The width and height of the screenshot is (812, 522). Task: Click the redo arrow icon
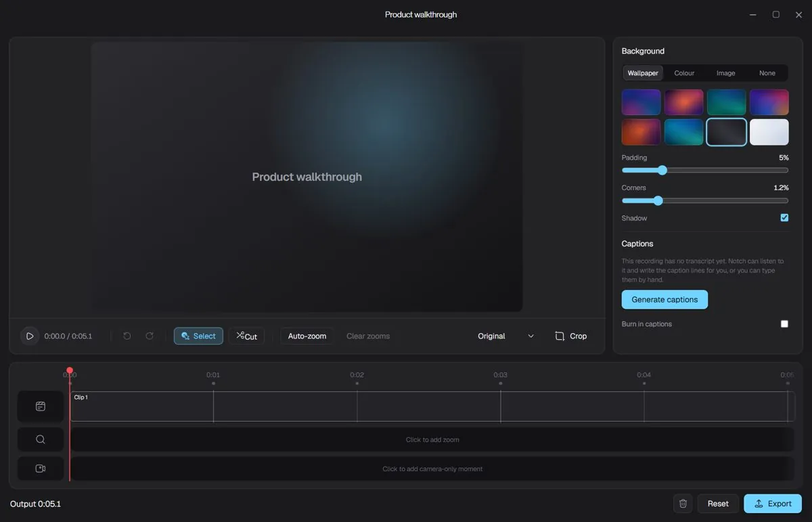coord(150,336)
